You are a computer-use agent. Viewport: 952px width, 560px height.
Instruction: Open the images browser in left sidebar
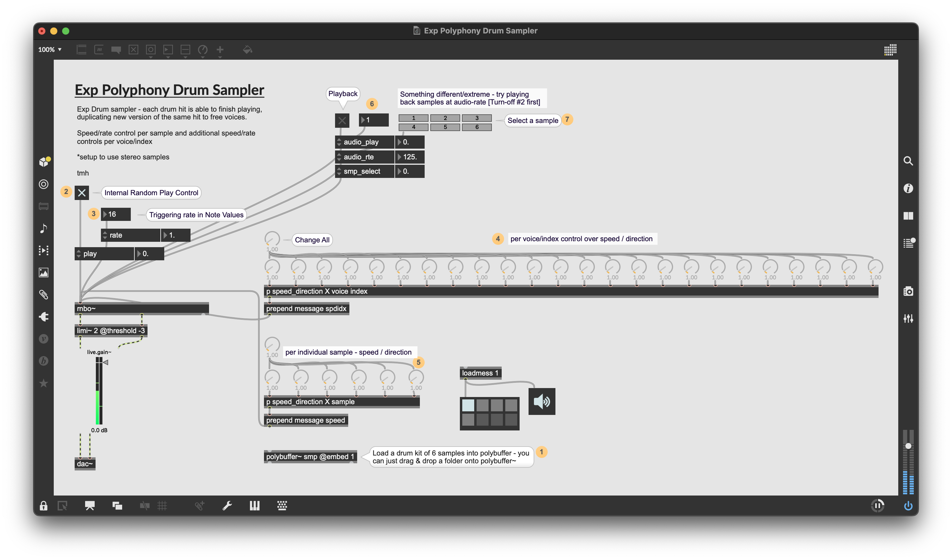(44, 272)
